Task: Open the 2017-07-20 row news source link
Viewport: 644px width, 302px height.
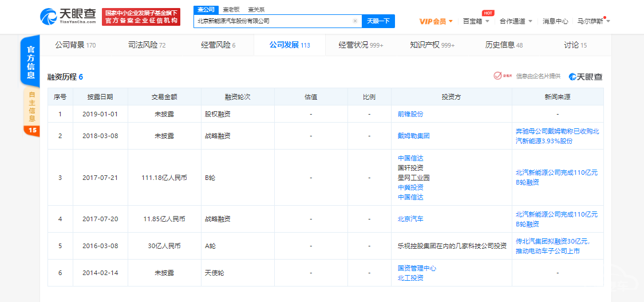Action: point(557,219)
